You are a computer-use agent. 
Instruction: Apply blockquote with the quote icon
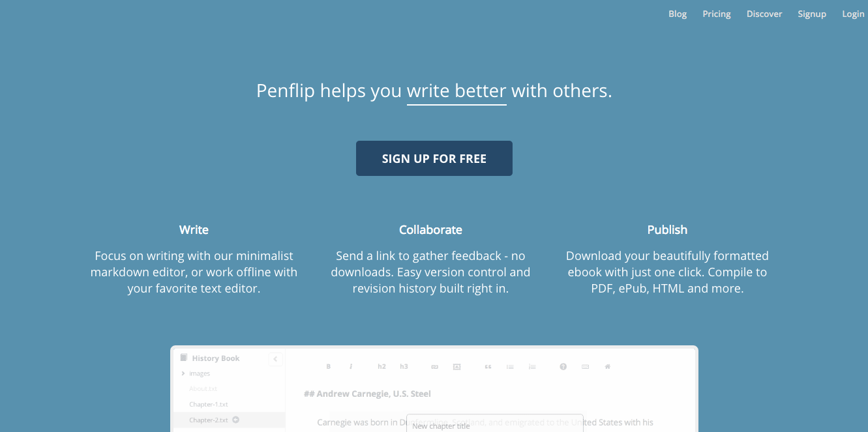[488, 367]
